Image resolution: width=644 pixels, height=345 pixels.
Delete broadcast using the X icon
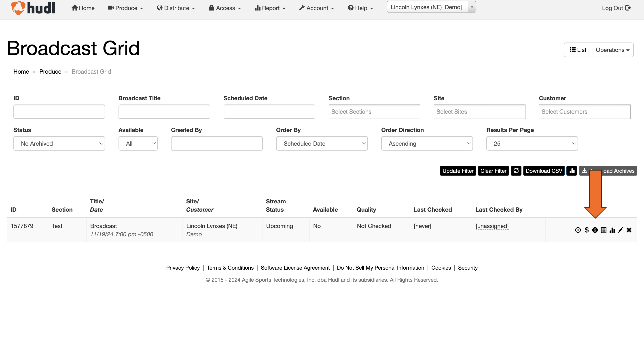(629, 230)
